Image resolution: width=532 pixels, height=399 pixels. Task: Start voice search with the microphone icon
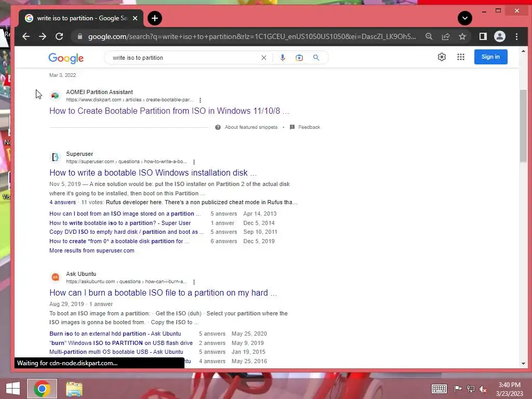283,58
